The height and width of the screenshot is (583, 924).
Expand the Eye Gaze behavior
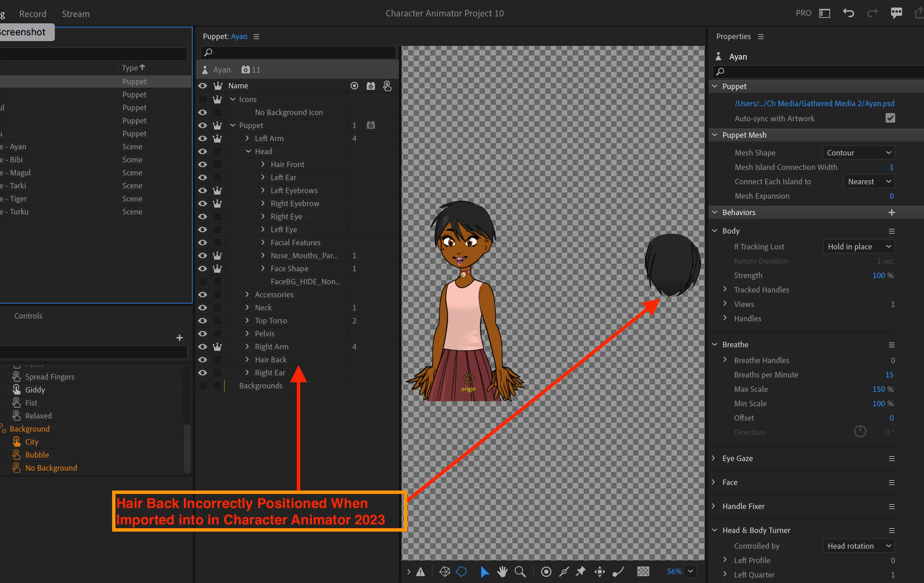click(714, 458)
